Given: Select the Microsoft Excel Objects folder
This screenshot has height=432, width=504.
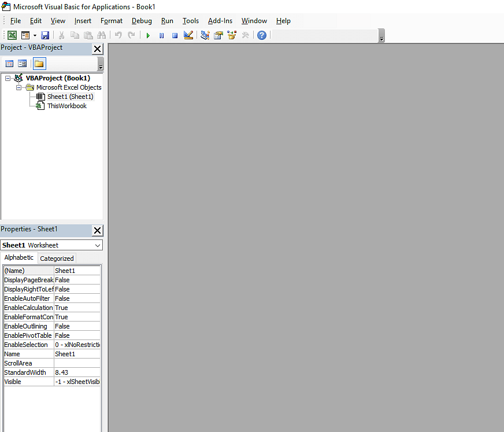Looking at the screenshot, I should click(69, 87).
